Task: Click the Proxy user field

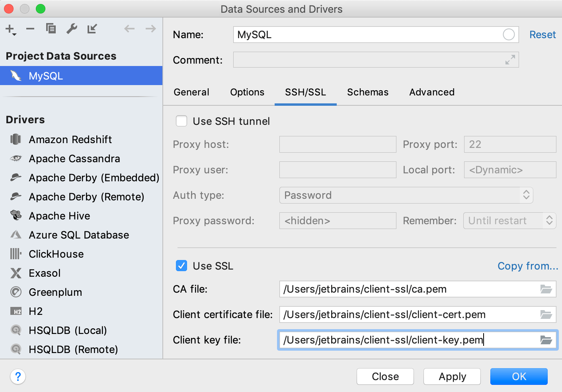Action: pyautogui.click(x=338, y=170)
